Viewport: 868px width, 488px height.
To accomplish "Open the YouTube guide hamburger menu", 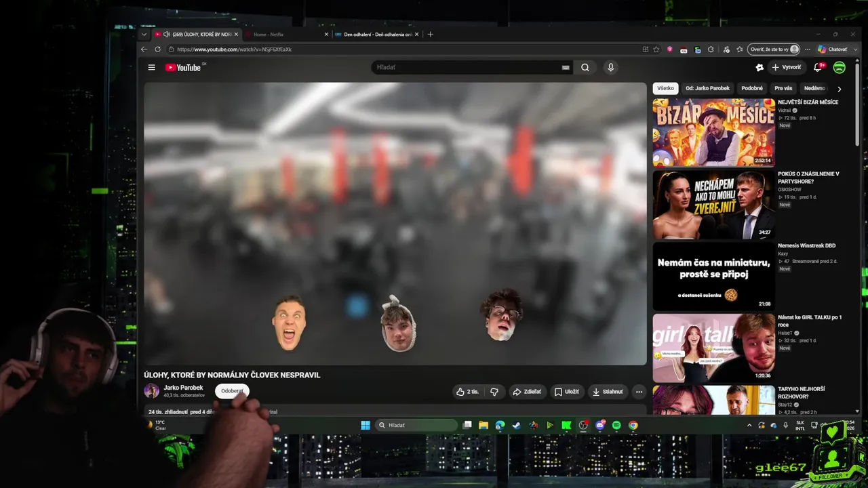I will [x=152, y=68].
